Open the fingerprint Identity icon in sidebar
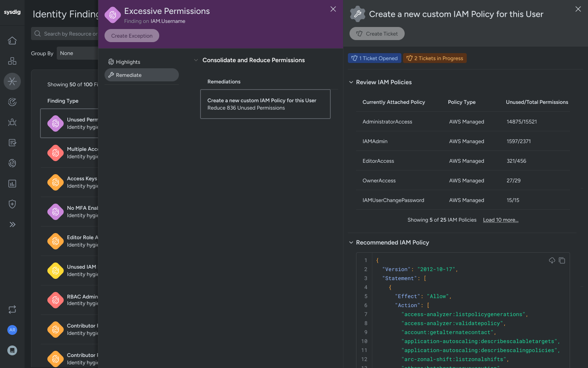This screenshot has width=588, height=368. tap(12, 163)
